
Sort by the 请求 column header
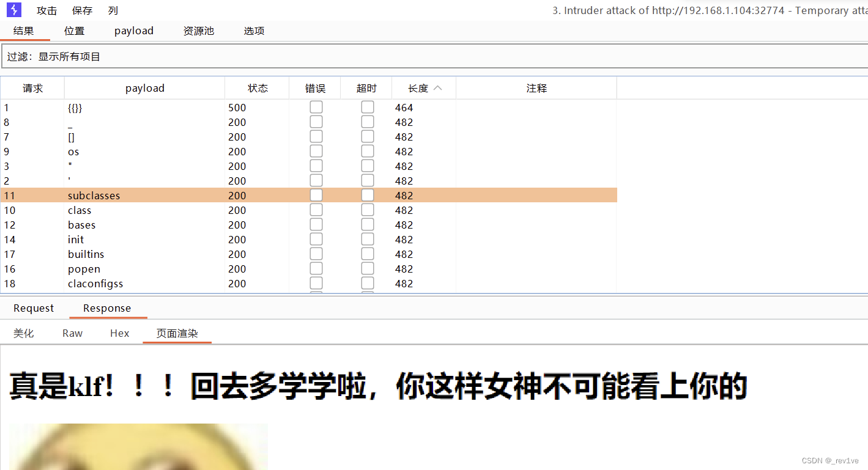click(33, 88)
